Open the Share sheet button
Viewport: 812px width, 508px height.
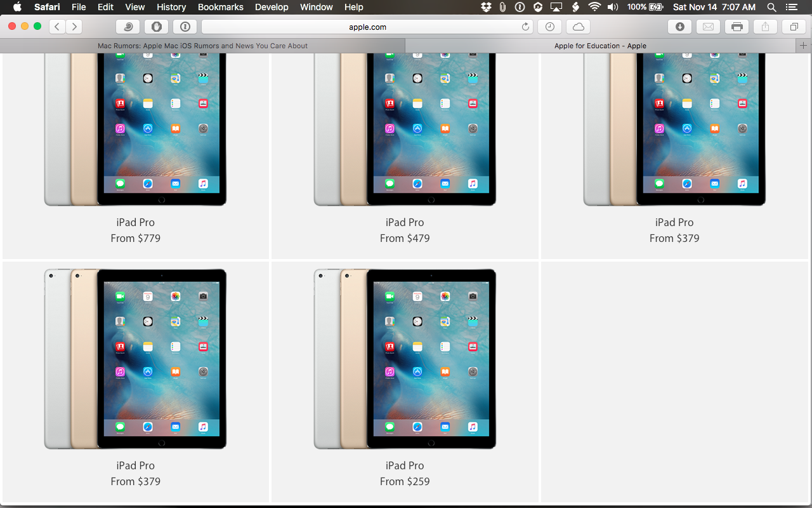[x=765, y=27]
